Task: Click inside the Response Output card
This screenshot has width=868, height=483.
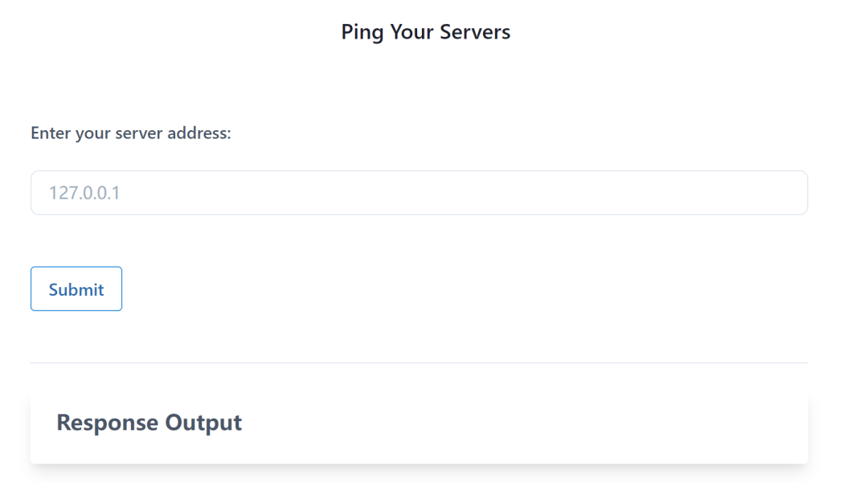Action: [x=419, y=429]
